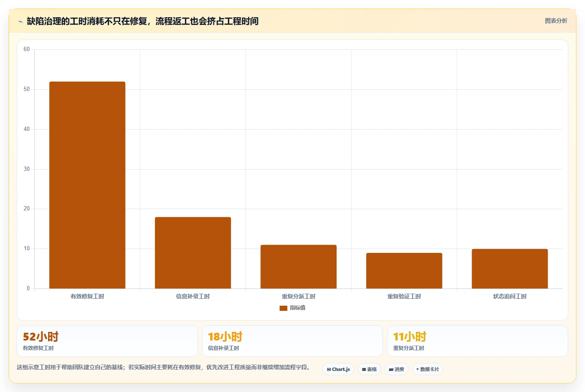Toggle the 指标值 legend color swatch
Image resolution: width=585 pixels, height=392 pixels.
point(283,308)
